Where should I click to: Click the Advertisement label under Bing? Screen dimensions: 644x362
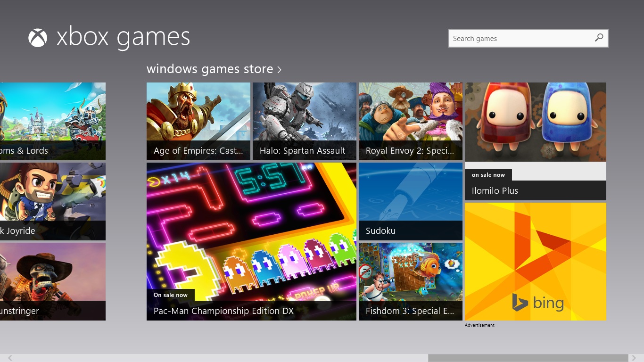[479, 325]
